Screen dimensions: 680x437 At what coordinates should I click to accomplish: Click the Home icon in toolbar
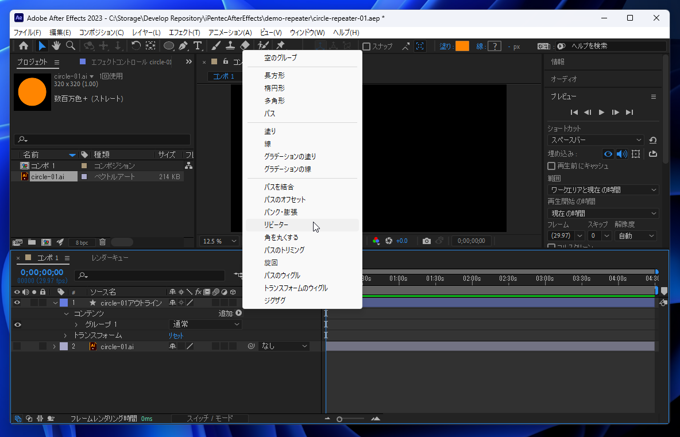coord(23,46)
